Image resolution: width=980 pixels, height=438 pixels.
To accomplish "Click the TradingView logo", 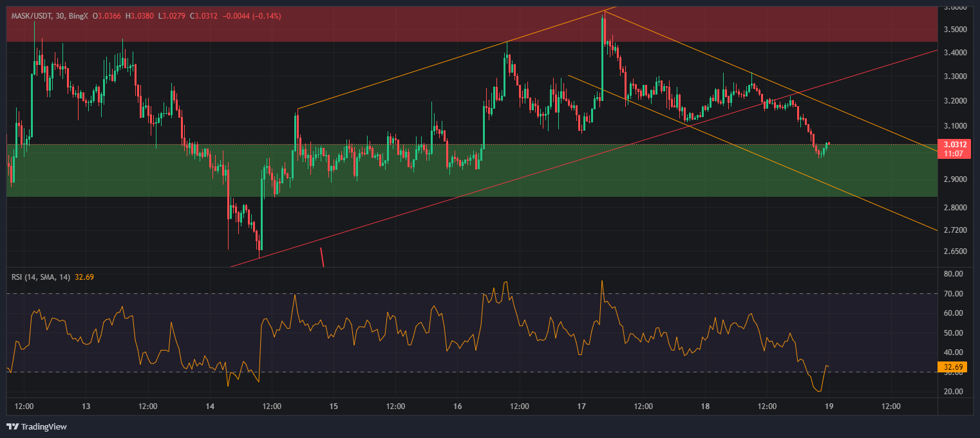I will [37, 426].
